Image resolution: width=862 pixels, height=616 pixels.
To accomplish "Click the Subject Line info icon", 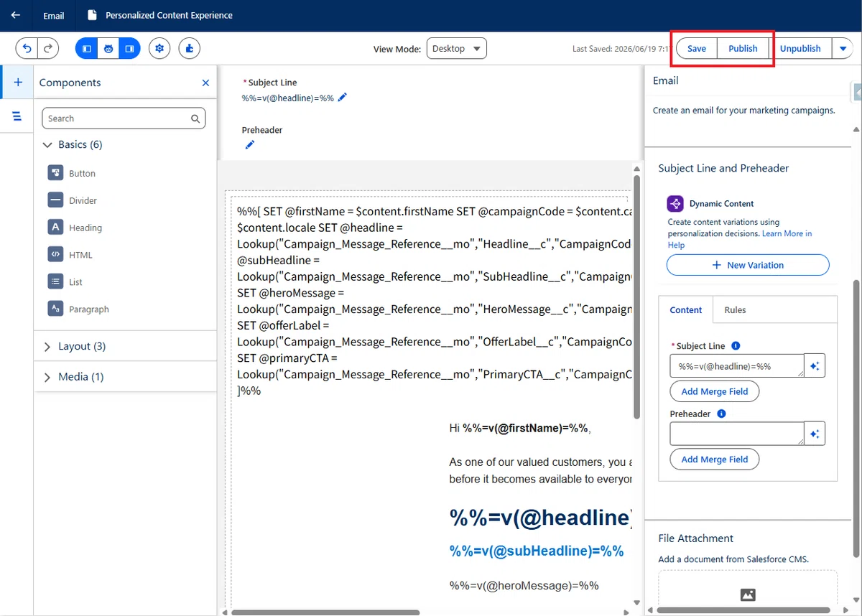I will [x=736, y=346].
